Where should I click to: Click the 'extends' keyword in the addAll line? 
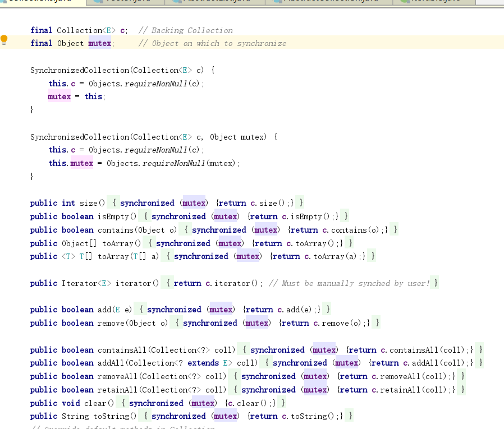coord(203,363)
